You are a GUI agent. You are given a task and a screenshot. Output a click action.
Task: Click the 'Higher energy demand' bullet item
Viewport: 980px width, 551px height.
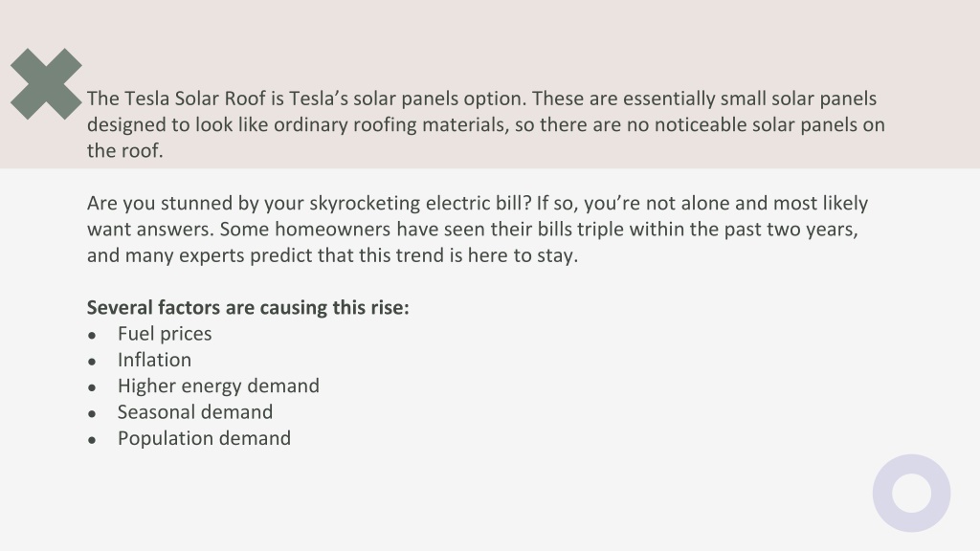click(218, 386)
